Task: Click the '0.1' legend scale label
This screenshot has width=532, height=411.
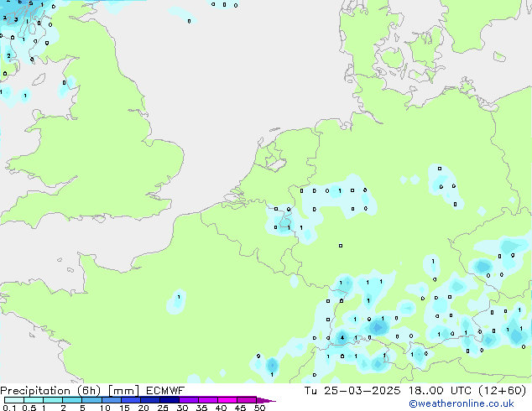Action: 9,408
